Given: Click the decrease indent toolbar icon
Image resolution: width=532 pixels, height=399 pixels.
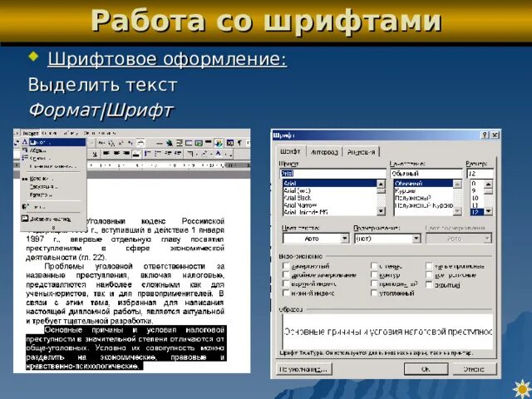Looking at the screenshot, I should pyautogui.click(x=168, y=153).
